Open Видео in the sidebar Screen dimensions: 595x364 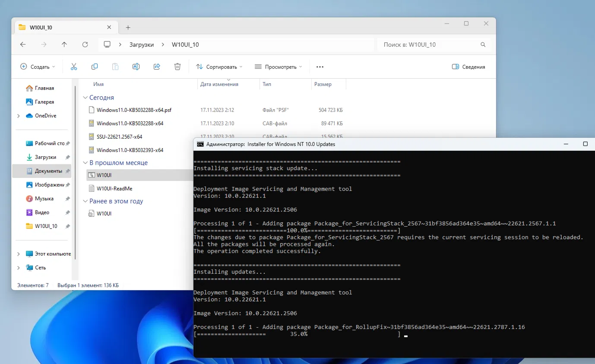38,212
